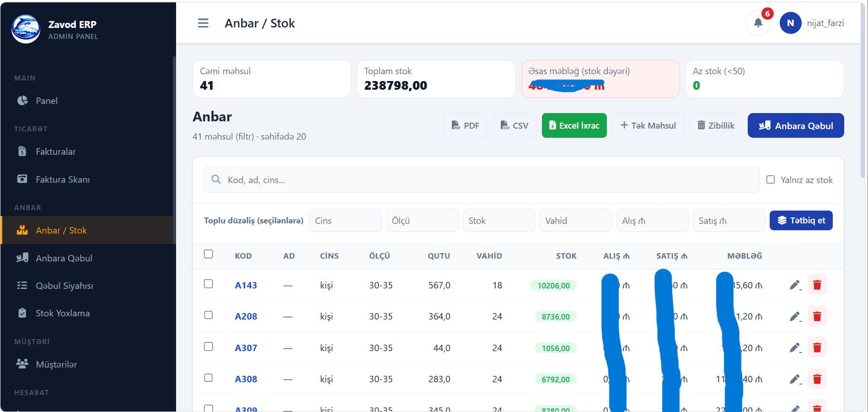Viewport: 868px width, 412px height.
Task: Delete product A208 with trash icon
Action: pyautogui.click(x=817, y=316)
